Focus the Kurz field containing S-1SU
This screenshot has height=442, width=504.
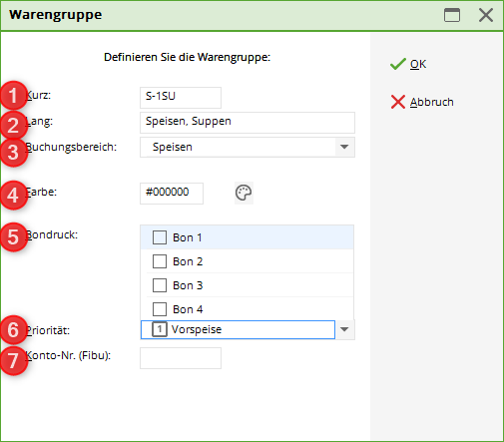point(181,98)
